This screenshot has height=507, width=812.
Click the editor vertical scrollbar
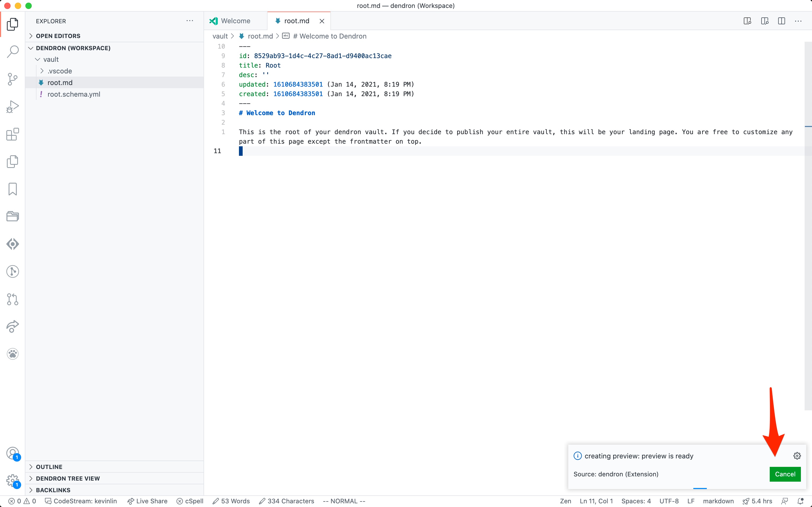click(808, 225)
